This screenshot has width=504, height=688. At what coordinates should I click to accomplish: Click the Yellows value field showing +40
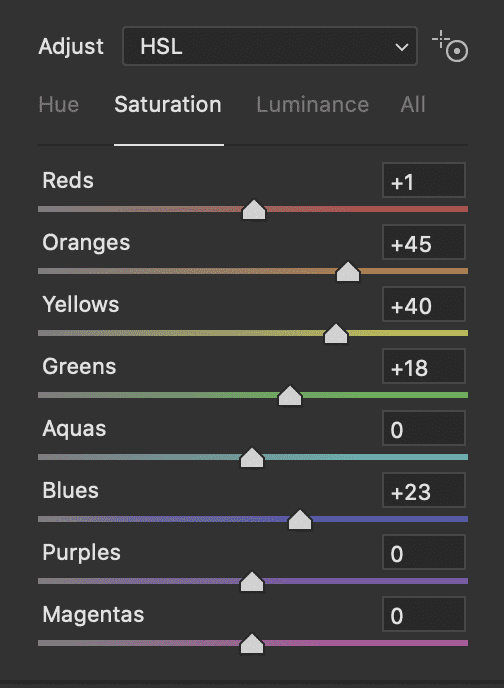[x=424, y=304]
